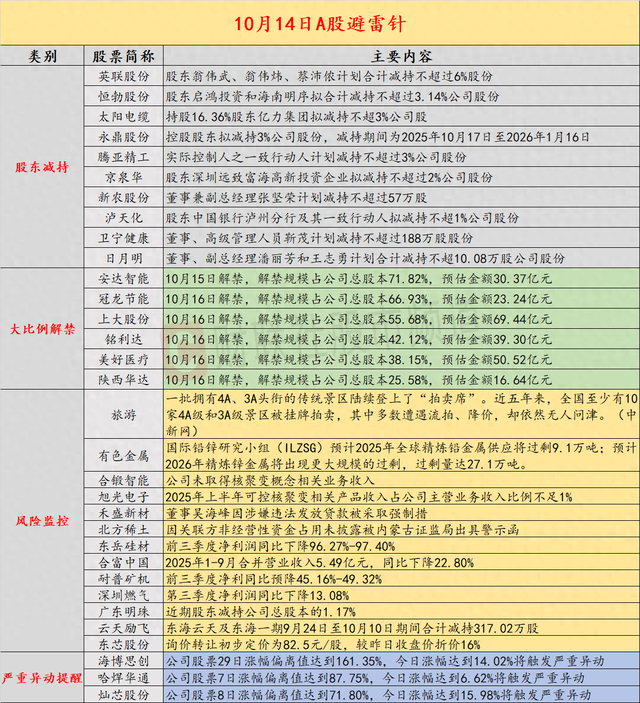Click the 灿芯股份 涨幅偏离值 content cell
Viewport: 640px width, 703px height.
(401, 695)
